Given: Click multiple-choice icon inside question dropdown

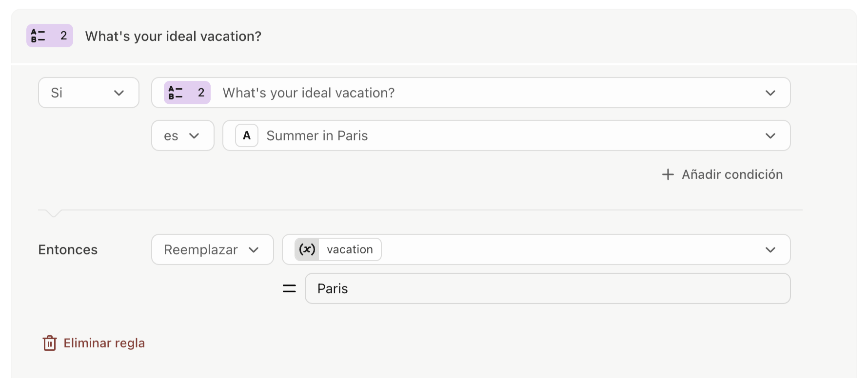Looking at the screenshot, I should click(176, 93).
